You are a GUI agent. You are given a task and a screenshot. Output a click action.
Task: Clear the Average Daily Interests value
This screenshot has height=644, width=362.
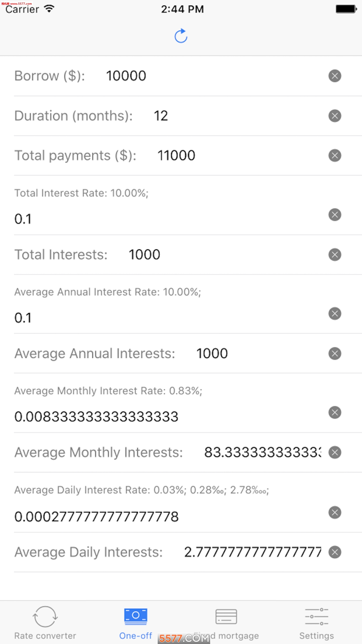pyautogui.click(x=335, y=552)
